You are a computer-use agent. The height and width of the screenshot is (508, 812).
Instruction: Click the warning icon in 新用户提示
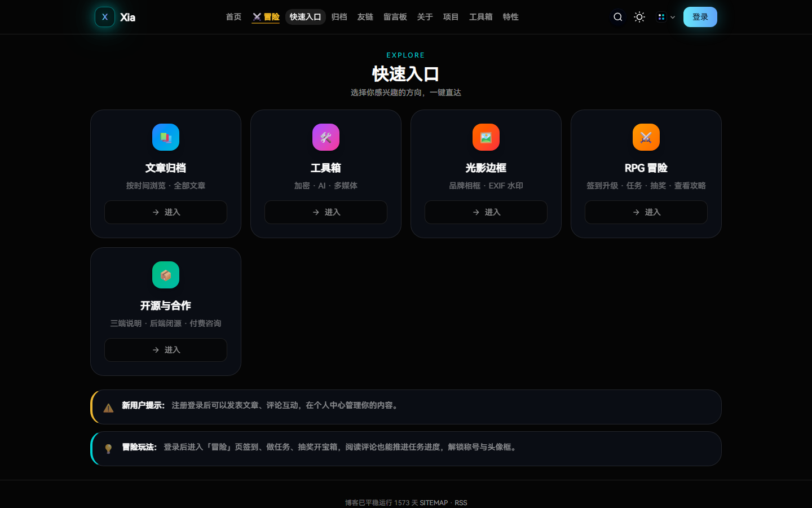tap(108, 408)
